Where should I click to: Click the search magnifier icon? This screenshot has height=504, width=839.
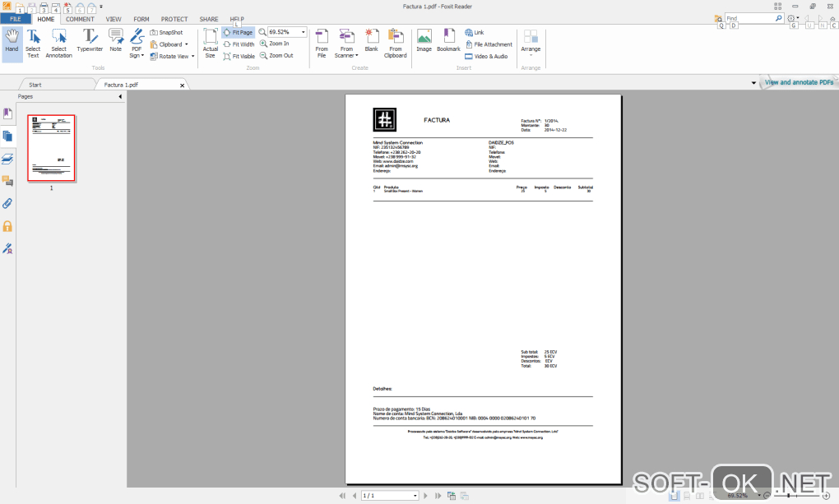point(778,18)
